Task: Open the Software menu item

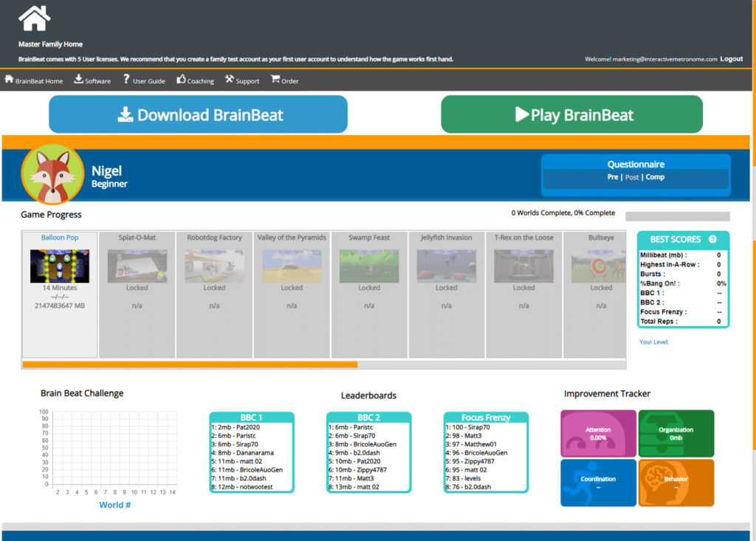Action: tap(92, 80)
